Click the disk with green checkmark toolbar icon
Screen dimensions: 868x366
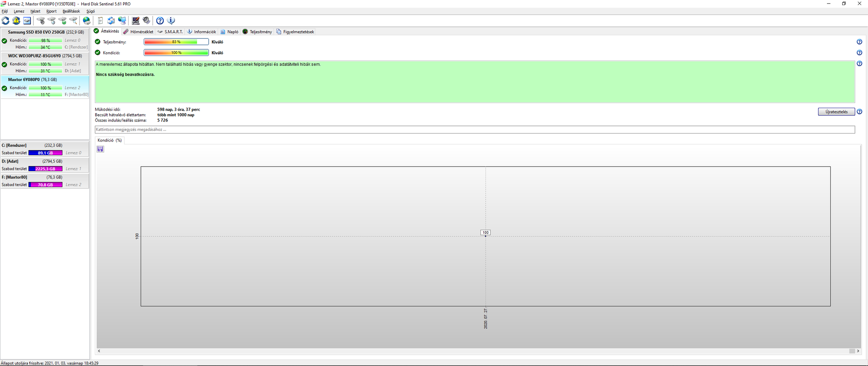pos(62,21)
